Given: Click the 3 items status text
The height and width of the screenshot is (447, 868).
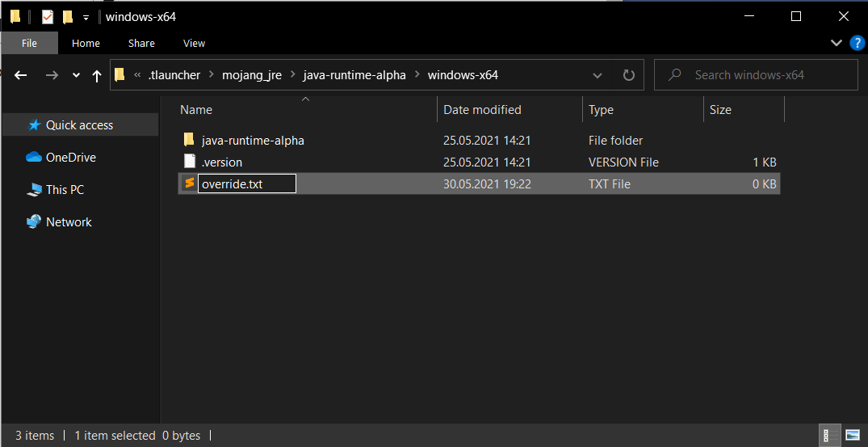Looking at the screenshot, I should pos(35,436).
